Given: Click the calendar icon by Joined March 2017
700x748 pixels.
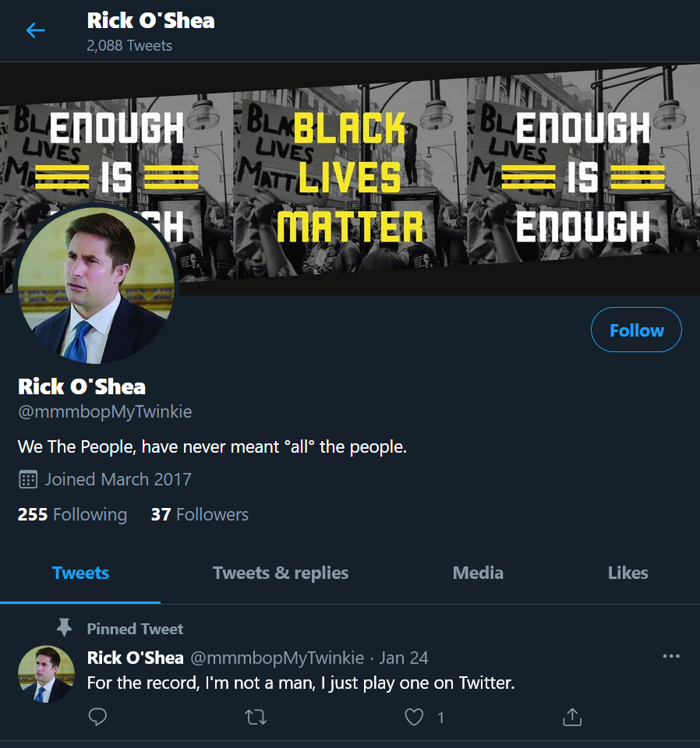Looking at the screenshot, I should pos(28,479).
